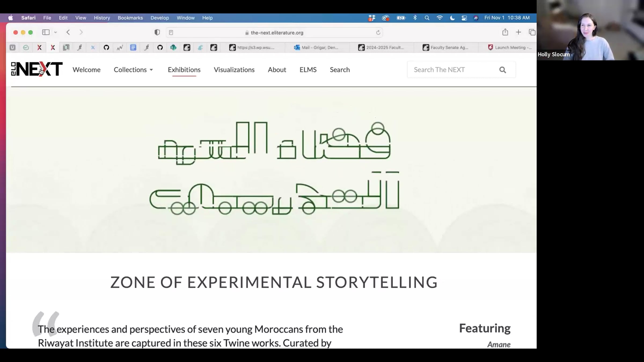Click the Wi-Fi status icon

440,18
